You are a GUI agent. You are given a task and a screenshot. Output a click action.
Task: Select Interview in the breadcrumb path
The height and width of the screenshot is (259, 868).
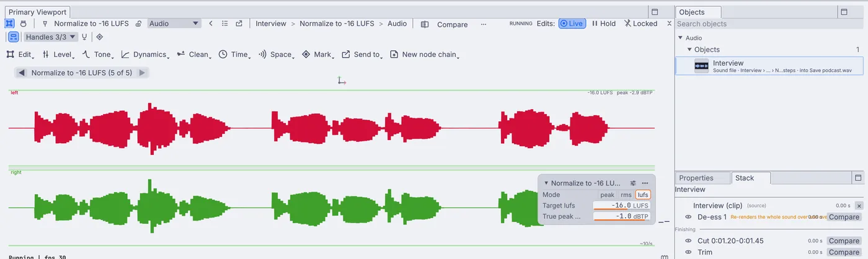click(x=271, y=24)
